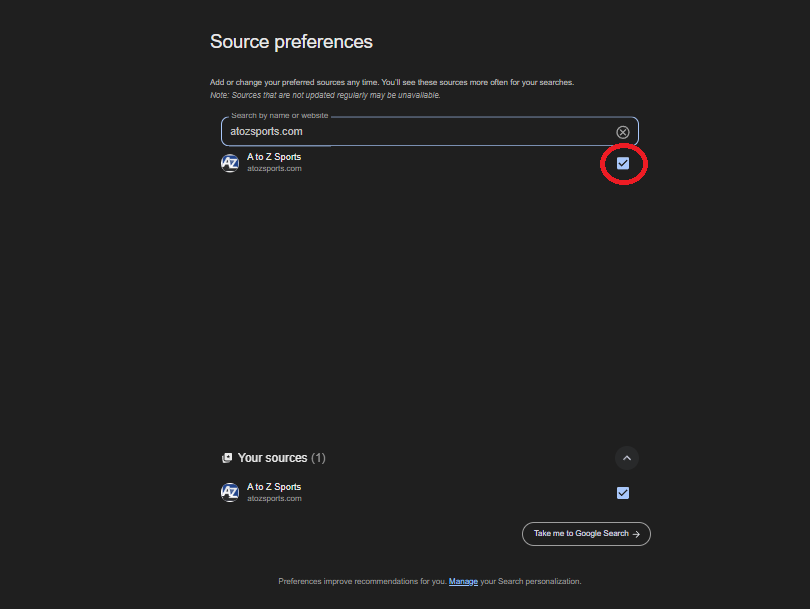Take me to Google Search
810x609 pixels.
(581, 534)
